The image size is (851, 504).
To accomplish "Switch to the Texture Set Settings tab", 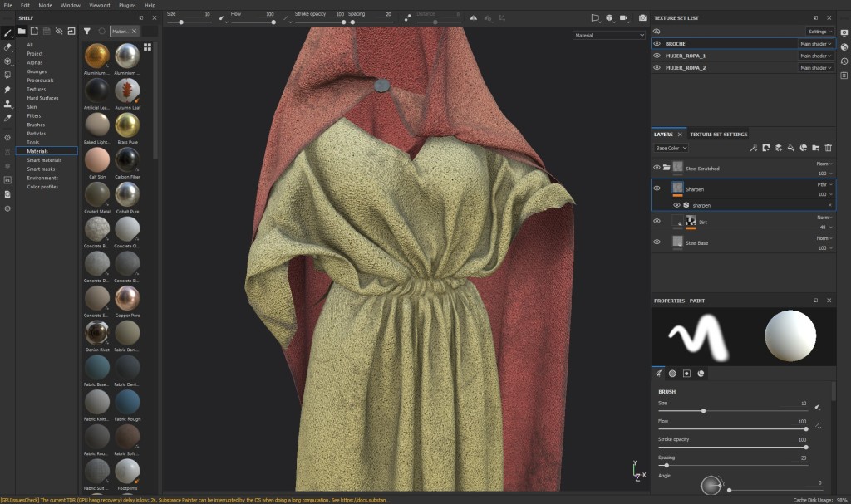I will [x=718, y=134].
